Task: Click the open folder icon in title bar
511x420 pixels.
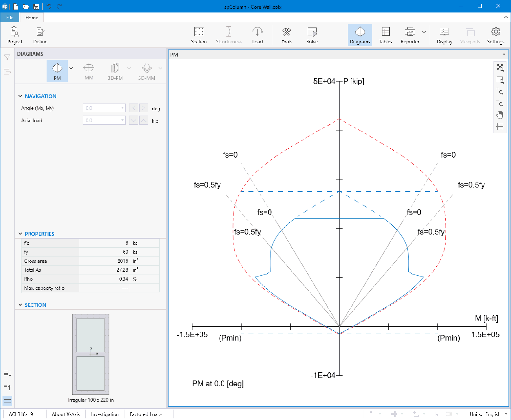Action: (x=26, y=7)
